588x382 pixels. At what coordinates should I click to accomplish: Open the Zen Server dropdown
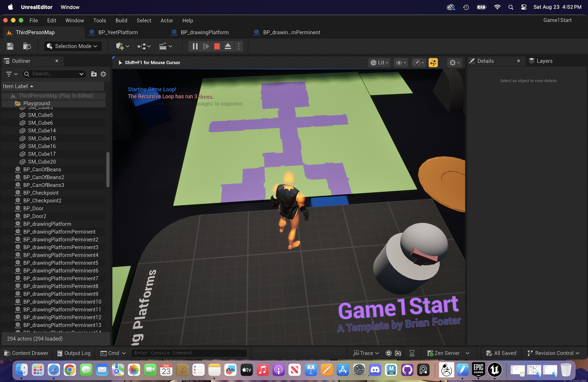[x=448, y=353]
